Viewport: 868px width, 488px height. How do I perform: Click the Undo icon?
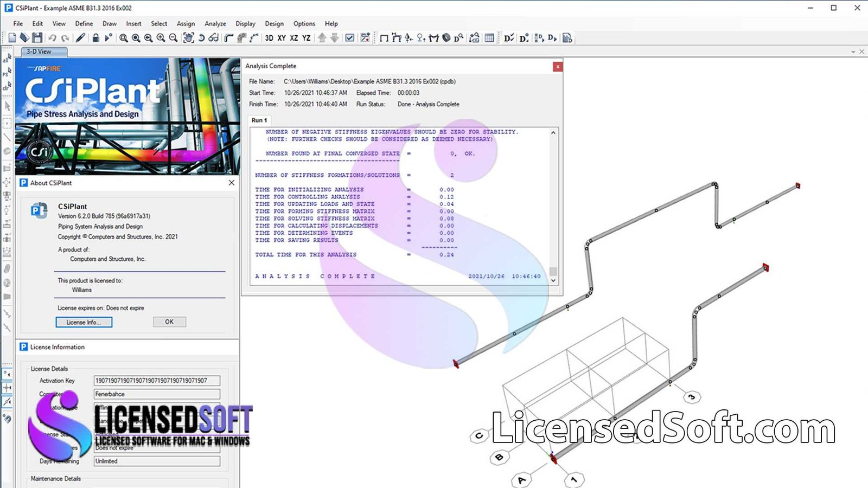pos(52,38)
